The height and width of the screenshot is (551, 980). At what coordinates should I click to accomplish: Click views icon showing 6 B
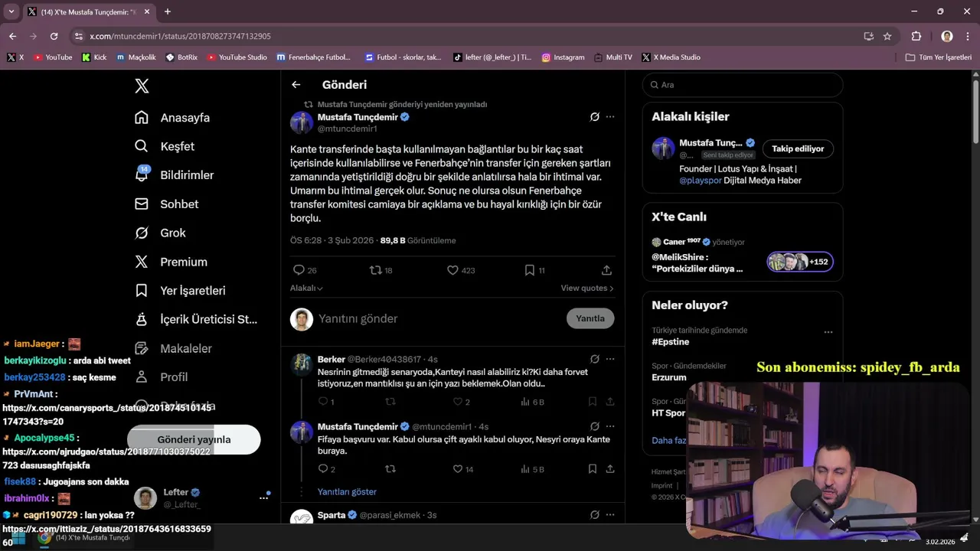coord(525,402)
